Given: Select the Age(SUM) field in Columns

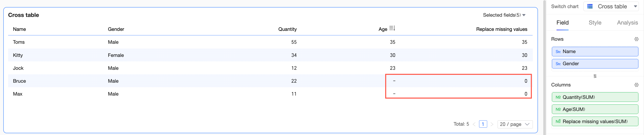Looking at the screenshot, I should tap(595, 109).
